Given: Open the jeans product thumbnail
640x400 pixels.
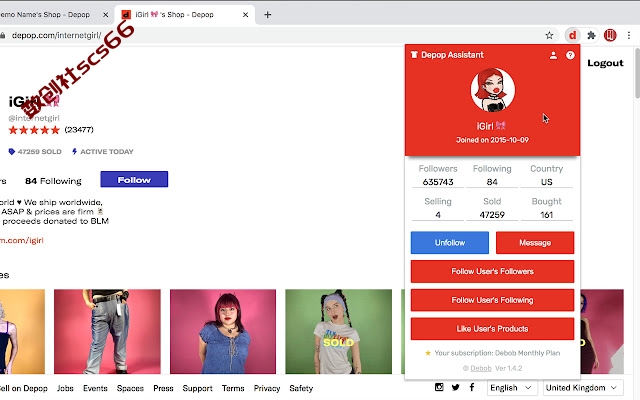Looking at the screenshot, I should pos(107,331).
